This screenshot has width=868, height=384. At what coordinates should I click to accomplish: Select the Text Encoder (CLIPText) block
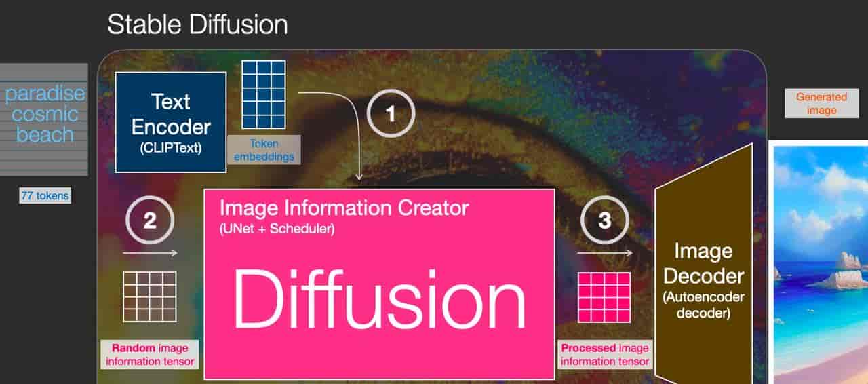tap(171, 121)
